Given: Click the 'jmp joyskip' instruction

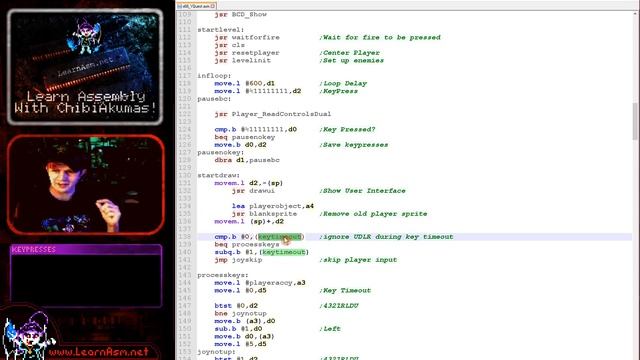Looking at the screenshot, I should click(x=238, y=260).
